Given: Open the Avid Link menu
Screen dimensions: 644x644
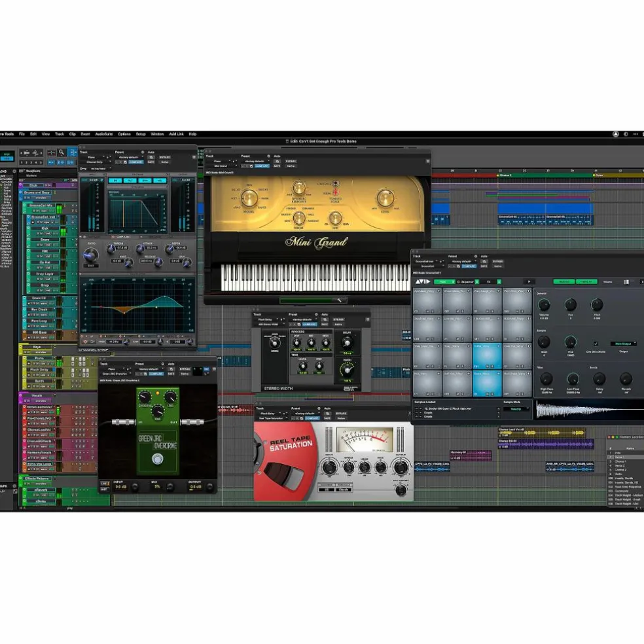Looking at the screenshot, I should click(x=176, y=134).
